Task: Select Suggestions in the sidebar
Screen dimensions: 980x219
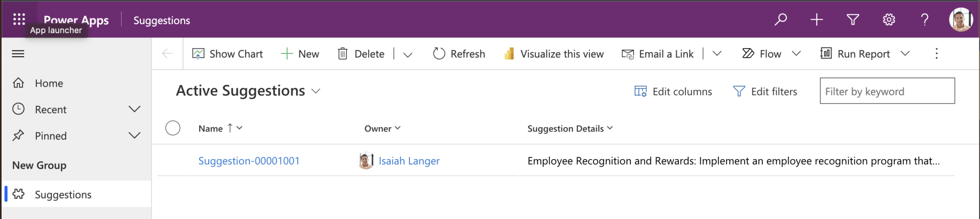Action: click(63, 194)
